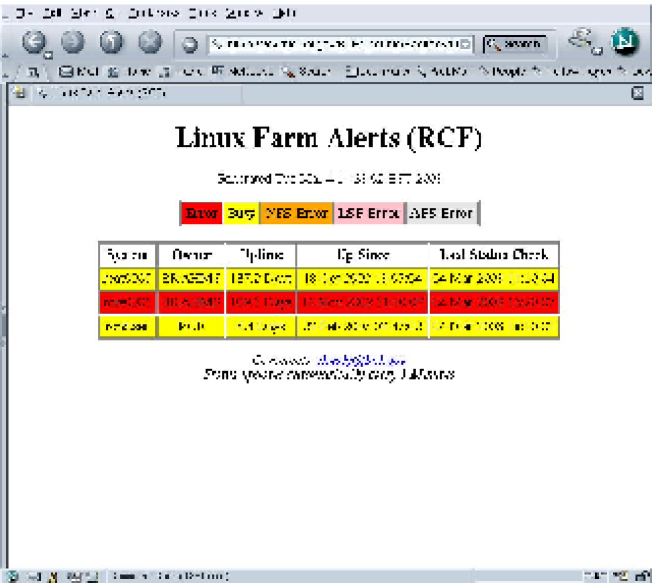This screenshot has height=583, width=654.
Task: Open the File menu
Action: click(x=24, y=13)
